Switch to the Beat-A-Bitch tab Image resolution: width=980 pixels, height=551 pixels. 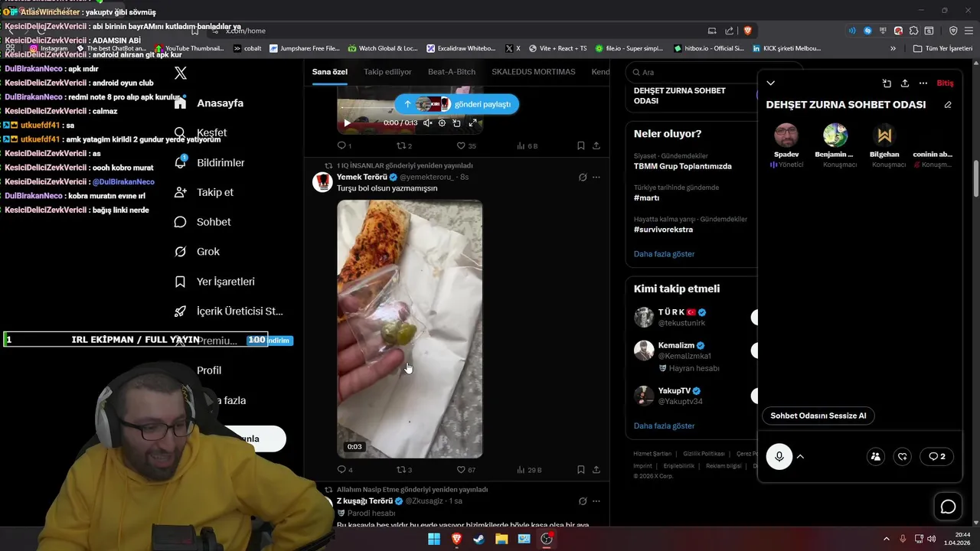pos(452,72)
